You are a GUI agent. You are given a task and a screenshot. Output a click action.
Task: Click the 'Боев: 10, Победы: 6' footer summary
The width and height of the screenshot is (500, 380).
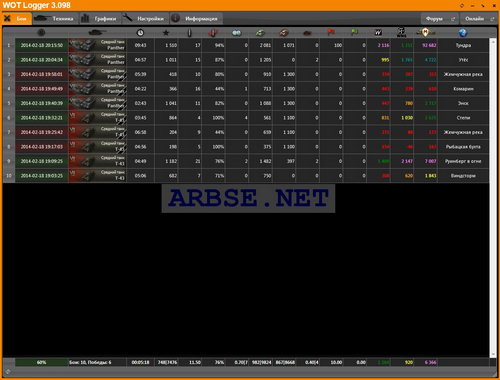tap(97, 362)
